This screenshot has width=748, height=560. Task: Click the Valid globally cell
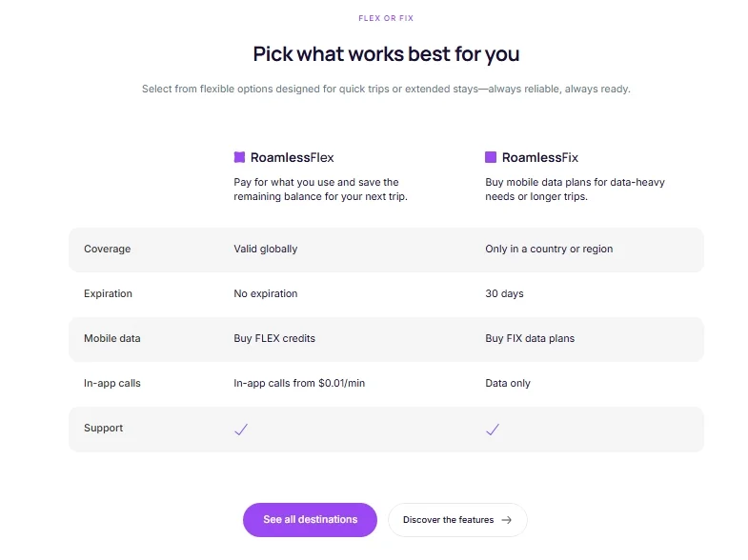coord(266,249)
